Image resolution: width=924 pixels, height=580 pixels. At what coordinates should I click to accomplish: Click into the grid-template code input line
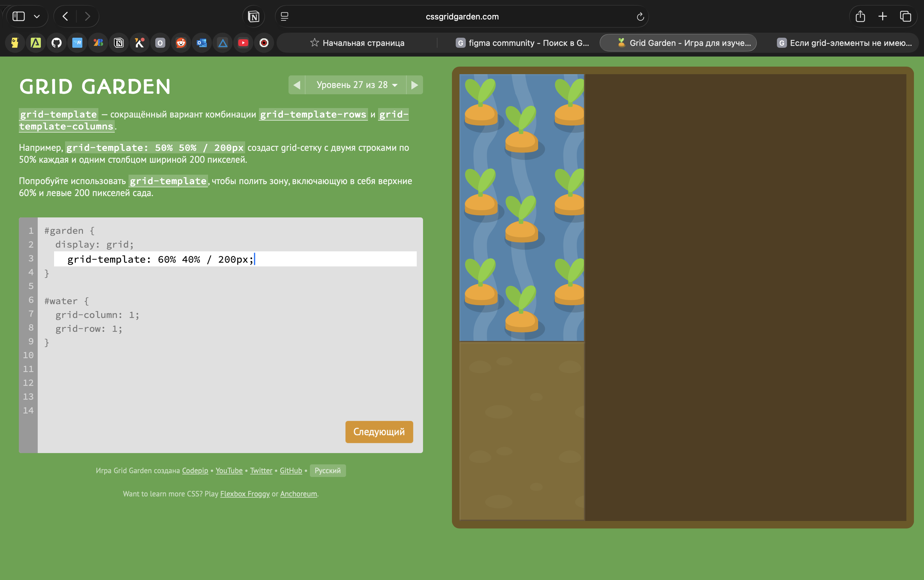pos(235,259)
